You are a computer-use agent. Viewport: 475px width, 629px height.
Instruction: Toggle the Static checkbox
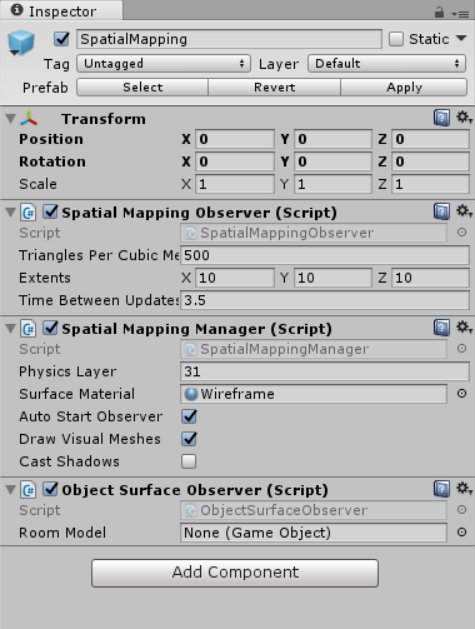[x=396, y=39]
